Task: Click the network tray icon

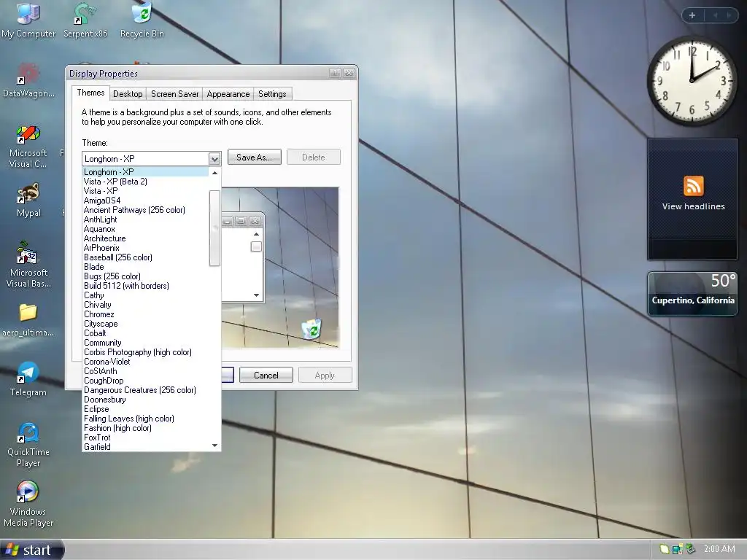Action: tap(677, 549)
